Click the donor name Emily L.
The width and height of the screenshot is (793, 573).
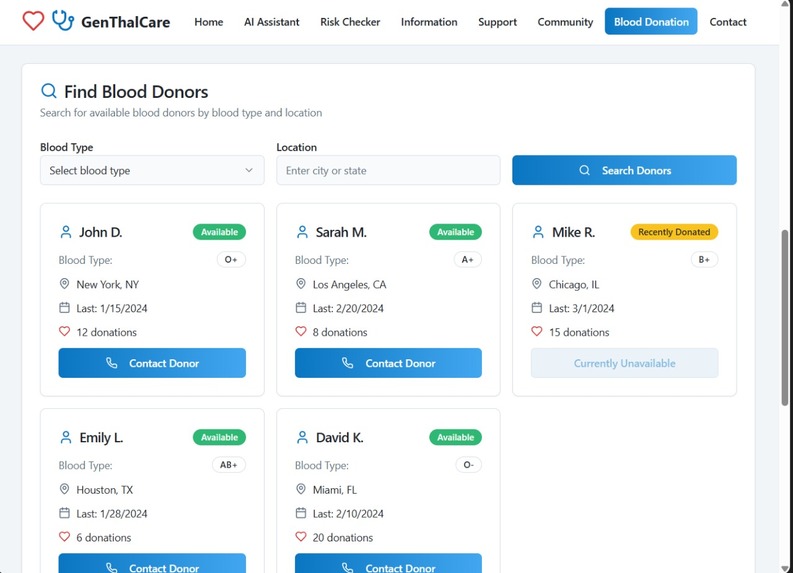coord(101,437)
